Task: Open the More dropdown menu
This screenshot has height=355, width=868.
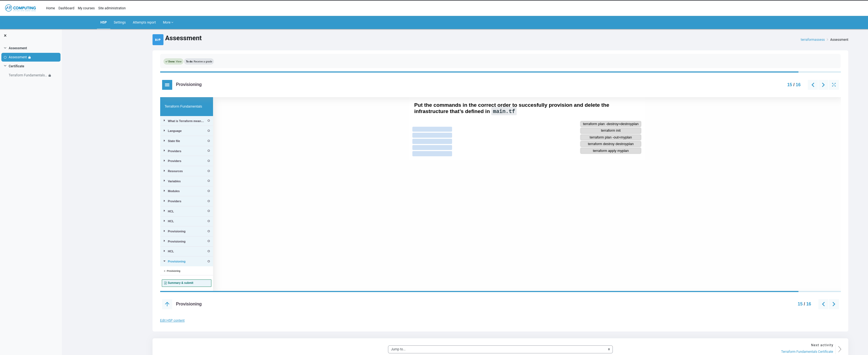Action: [x=168, y=22]
